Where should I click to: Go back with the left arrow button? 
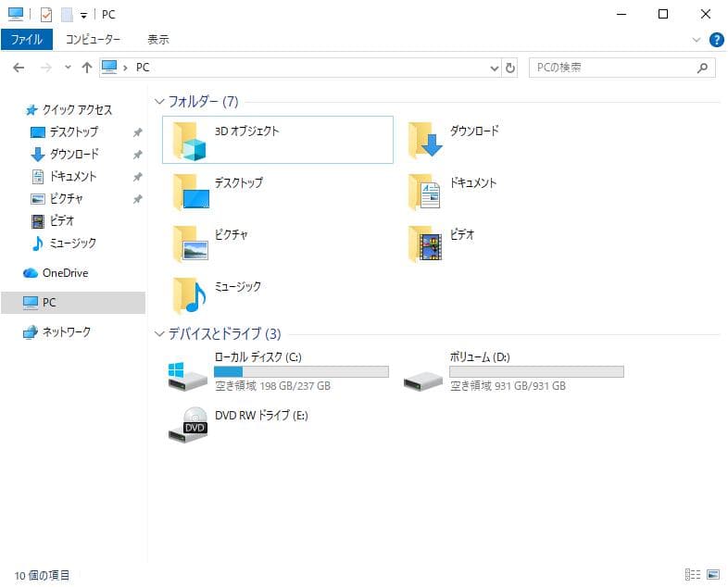point(19,68)
